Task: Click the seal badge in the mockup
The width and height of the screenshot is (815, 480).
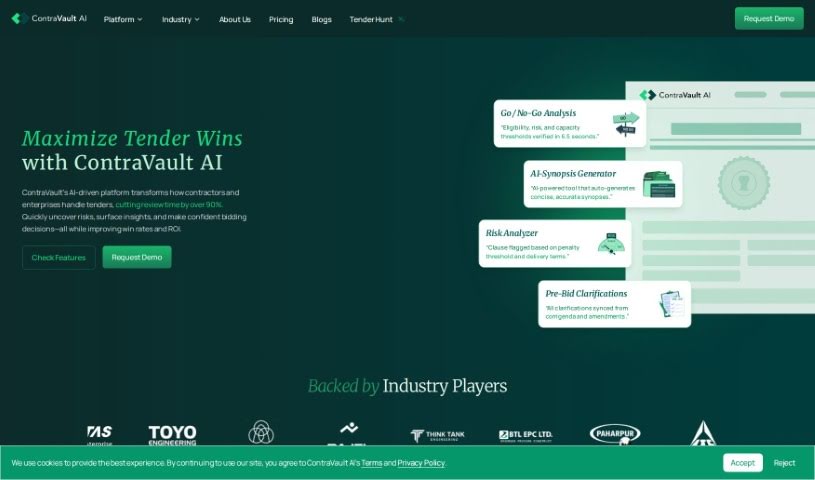Action: [744, 183]
